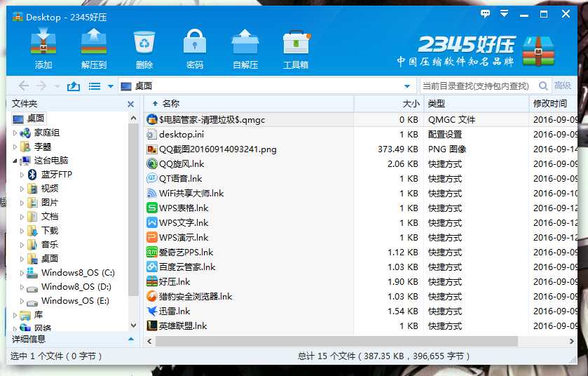Select the WPS演示.lnk shortcut icon
The width and height of the screenshot is (588, 376).
[151, 238]
